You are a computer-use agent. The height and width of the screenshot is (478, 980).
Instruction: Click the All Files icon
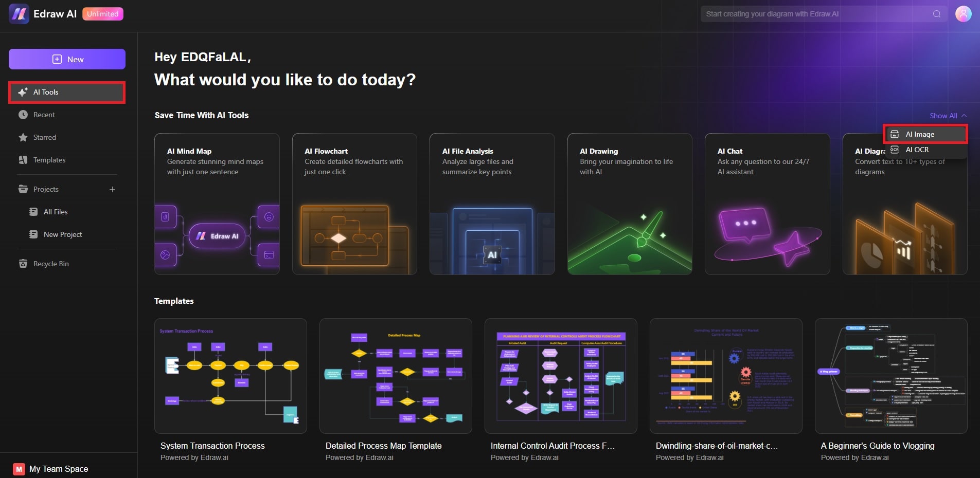click(33, 212)
